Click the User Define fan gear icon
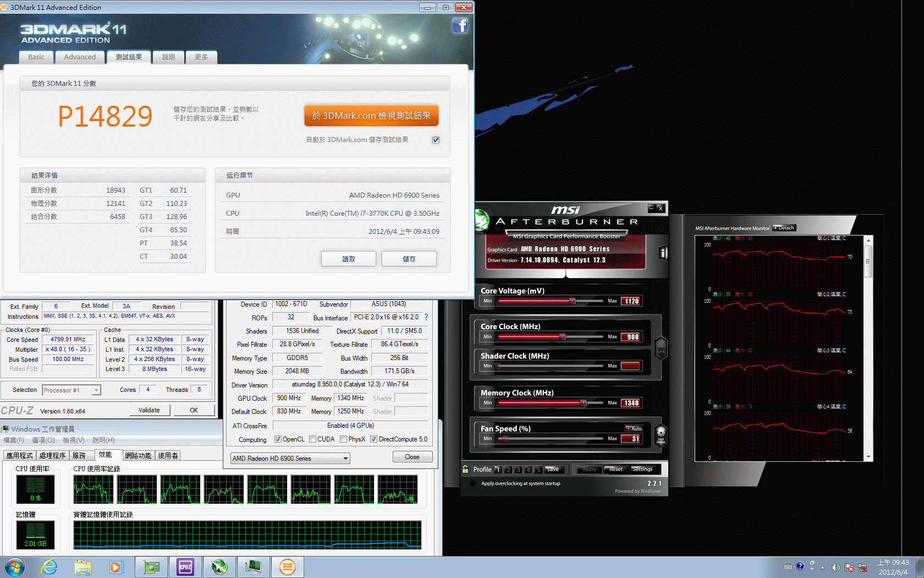This screenshot has height=578, width=924. [661, 434]
